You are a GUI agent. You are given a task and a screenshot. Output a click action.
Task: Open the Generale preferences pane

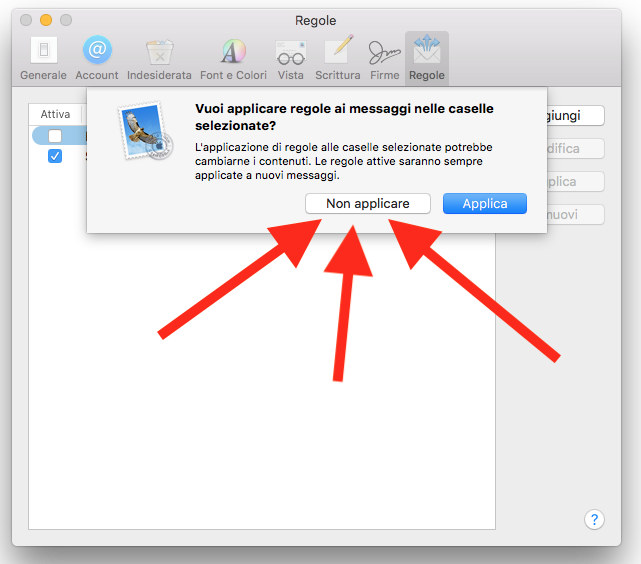(43, 58)
